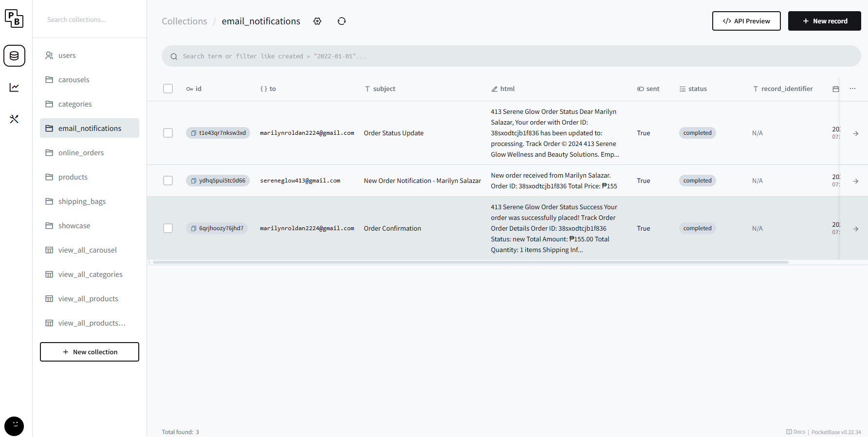This screenshot has height=437, width=868.
Task: Click the sereneglow413@gmail.com cell
Action: point(300,181)
